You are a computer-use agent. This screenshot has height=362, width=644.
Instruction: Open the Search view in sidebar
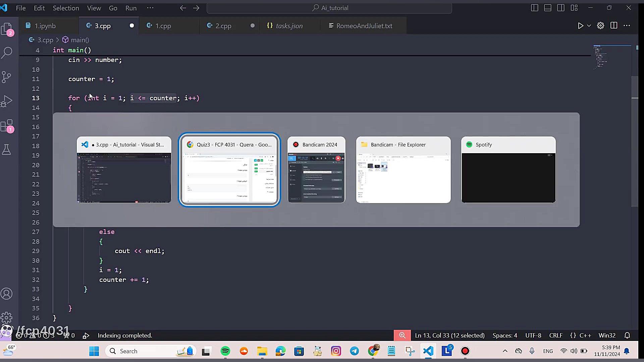(x=7, y=53)
